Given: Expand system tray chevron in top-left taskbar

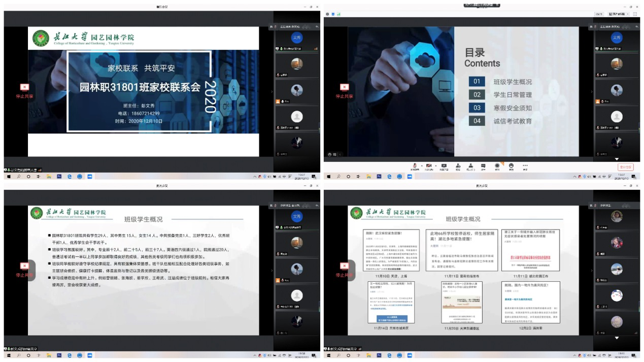Looking at the screenshot, I should (x=255, y=177).
